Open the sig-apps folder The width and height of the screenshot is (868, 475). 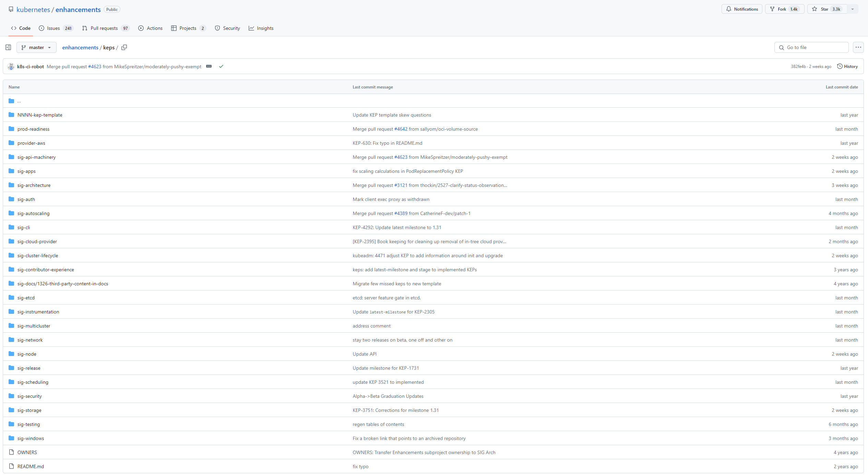26,171
